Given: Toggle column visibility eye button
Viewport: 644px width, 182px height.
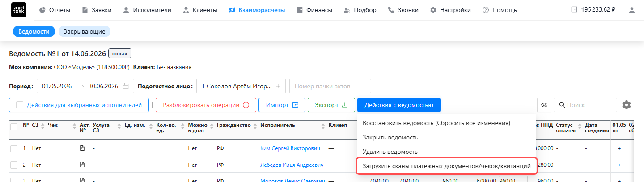Looking at the screenshot, I should [544, 105].
